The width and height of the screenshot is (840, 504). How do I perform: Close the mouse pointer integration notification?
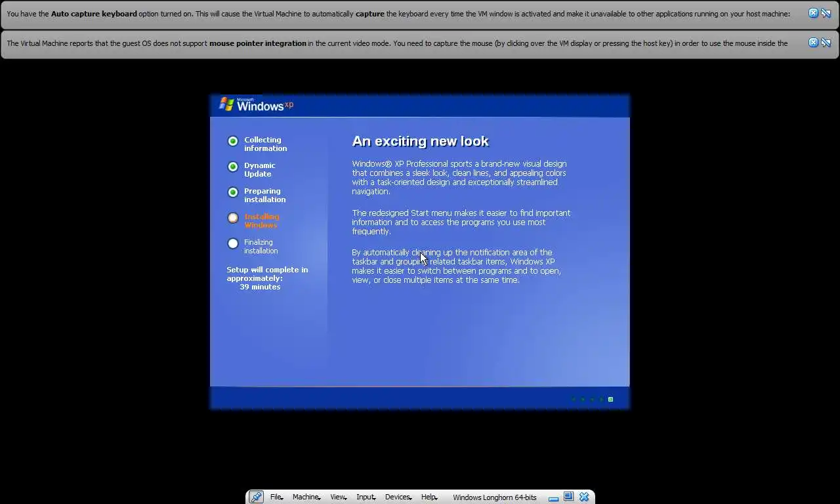pyautogui.click(x=813, y=43)
